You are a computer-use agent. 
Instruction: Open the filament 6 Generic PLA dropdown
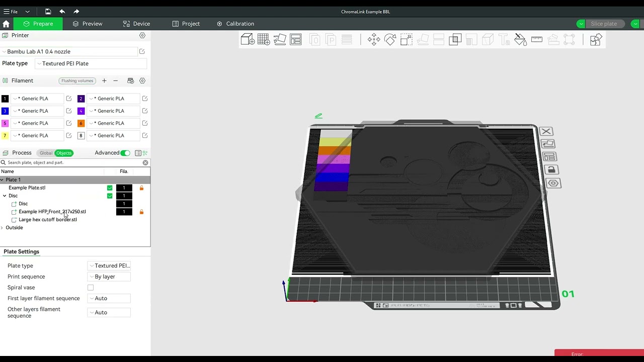[113, 123]
